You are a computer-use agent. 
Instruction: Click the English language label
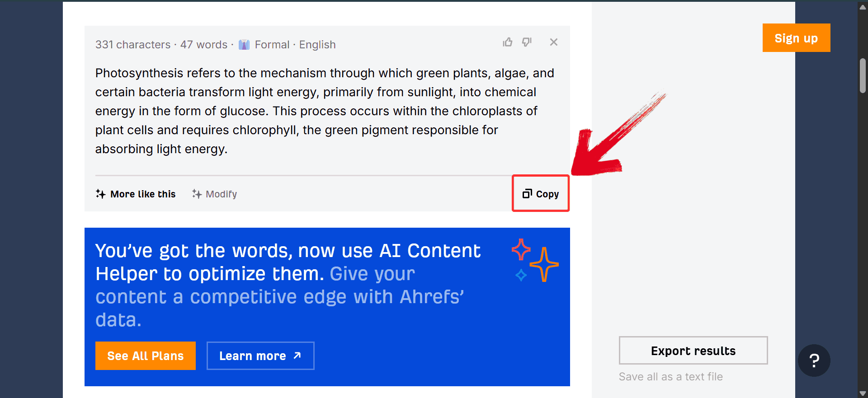pyautogui.click(x=317, y=45)
